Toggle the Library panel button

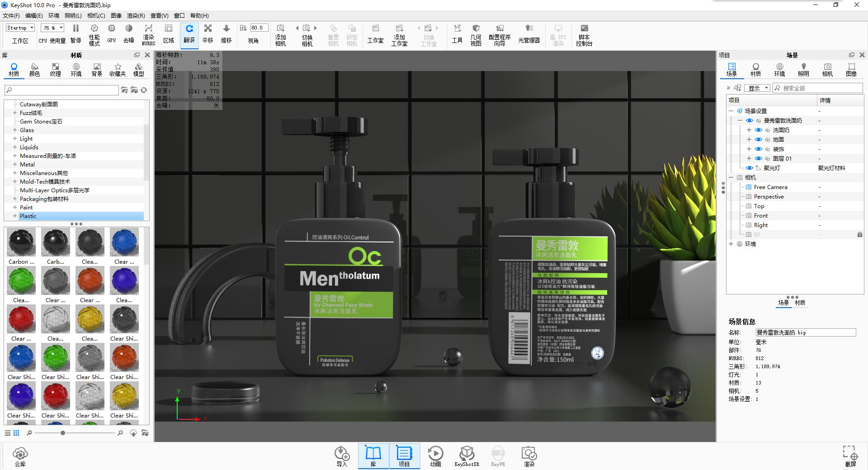pyautogui.click(x=373, y=456)
